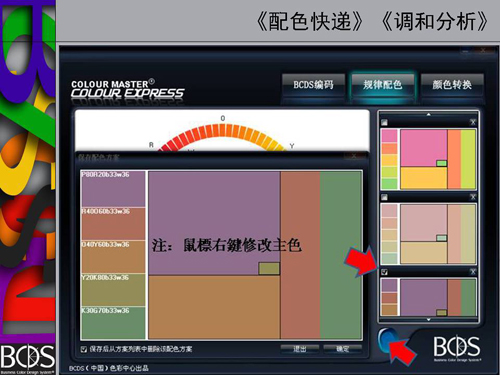Switch to the BCDS编码 tab
Viewport: 500px width, 375px height.
click(313, 85)
